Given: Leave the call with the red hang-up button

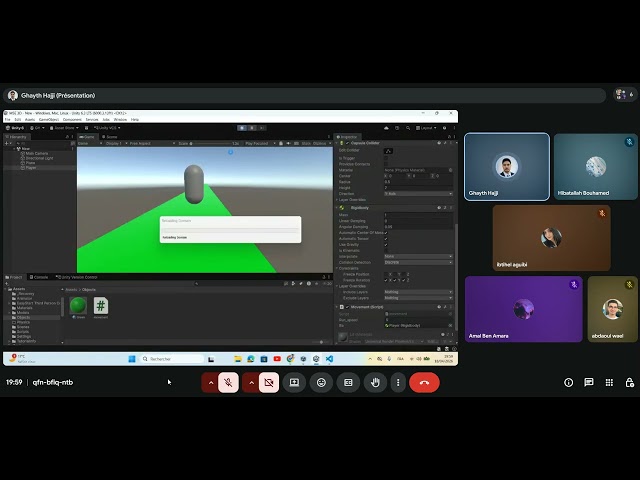Looking at the screenshot, I should pyautogui.click(x=424, y=382).
